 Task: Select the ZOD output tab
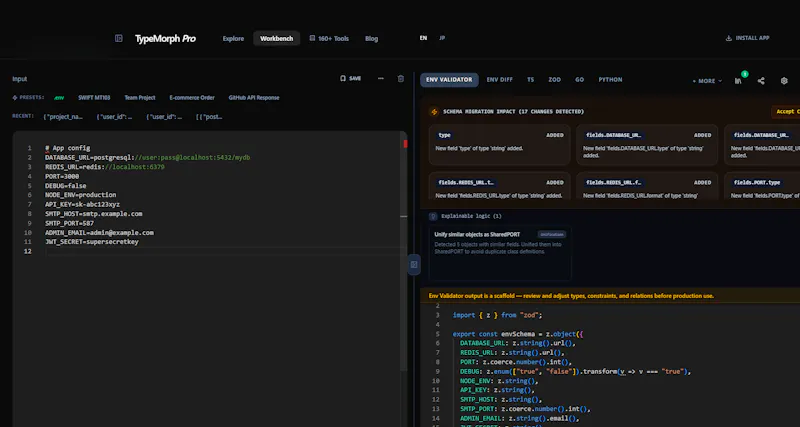(x=554, y=80)
